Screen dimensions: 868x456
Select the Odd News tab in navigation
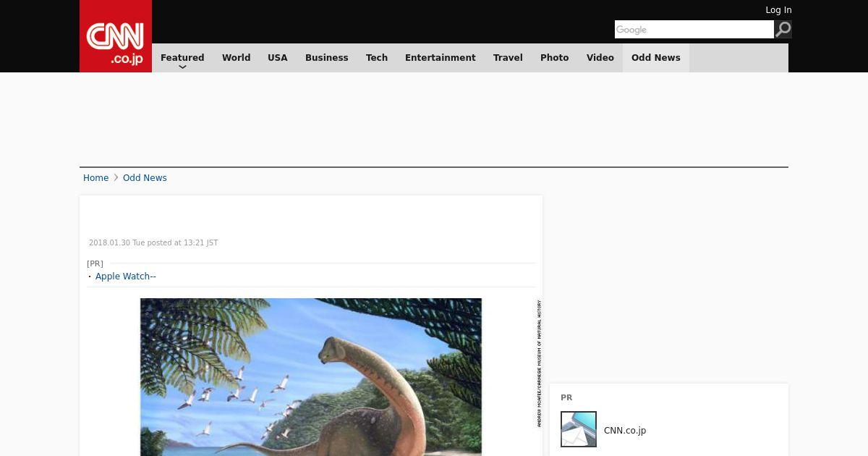tap(656, 58)
